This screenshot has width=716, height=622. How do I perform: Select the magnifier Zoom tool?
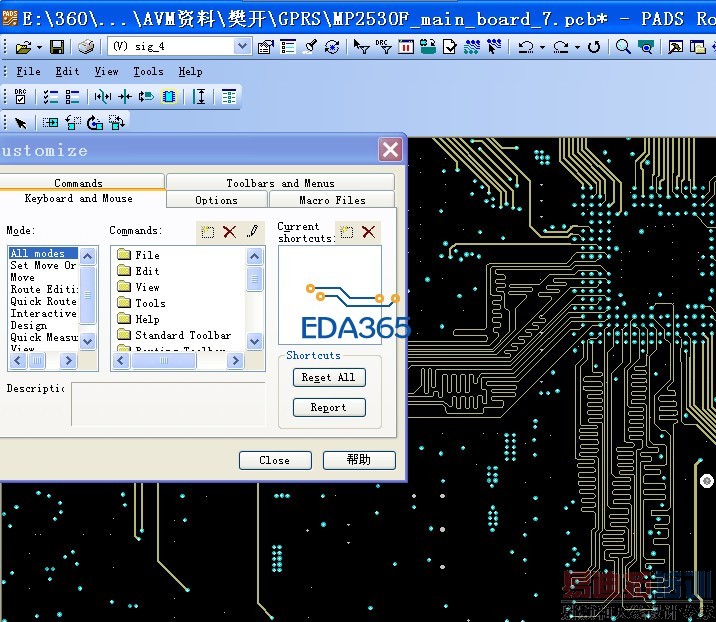623,47
